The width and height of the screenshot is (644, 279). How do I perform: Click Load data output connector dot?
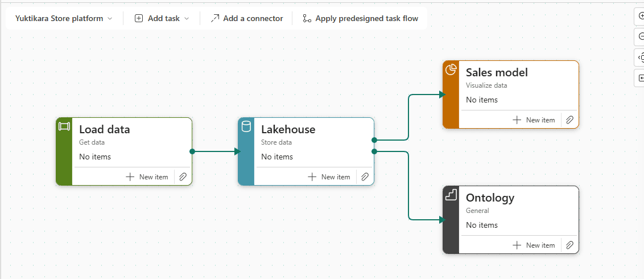tap(192, 151)
